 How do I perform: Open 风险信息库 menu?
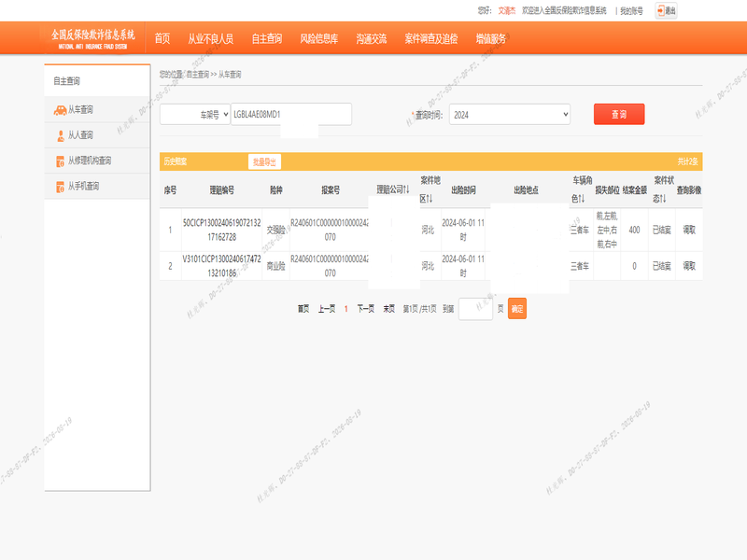point(318,38)
